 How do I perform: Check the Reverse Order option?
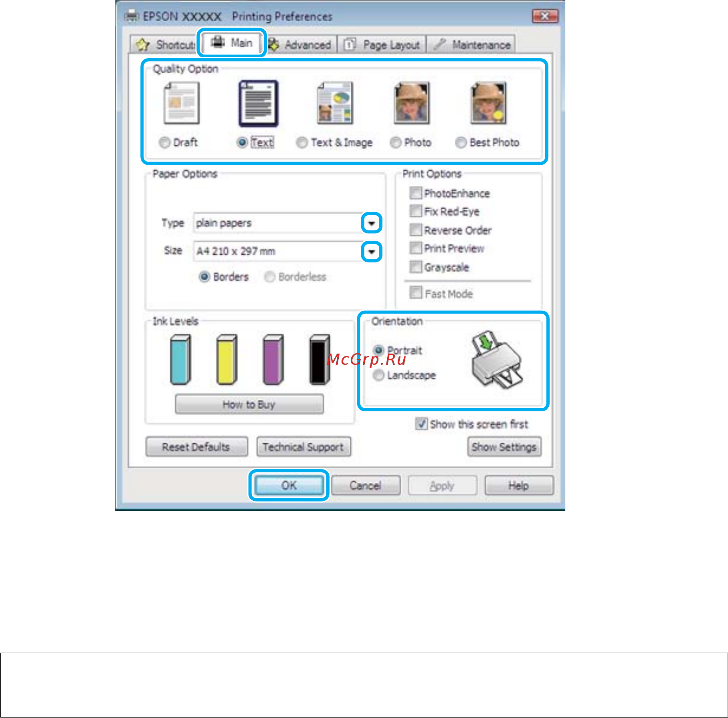[416, 230]
